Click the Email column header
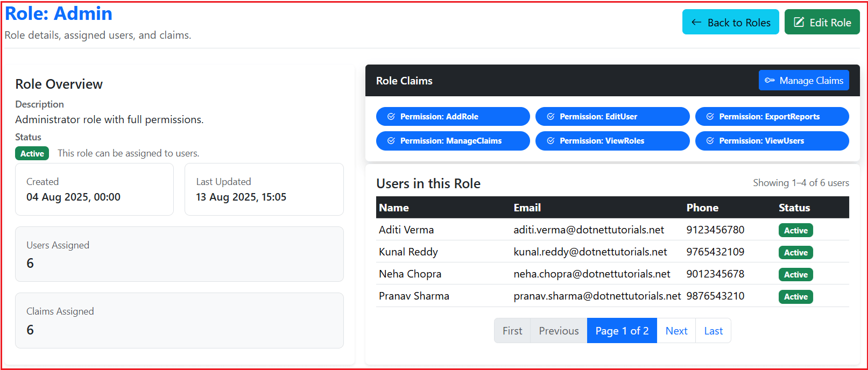The image size is (868, 370). pos(527,208)
